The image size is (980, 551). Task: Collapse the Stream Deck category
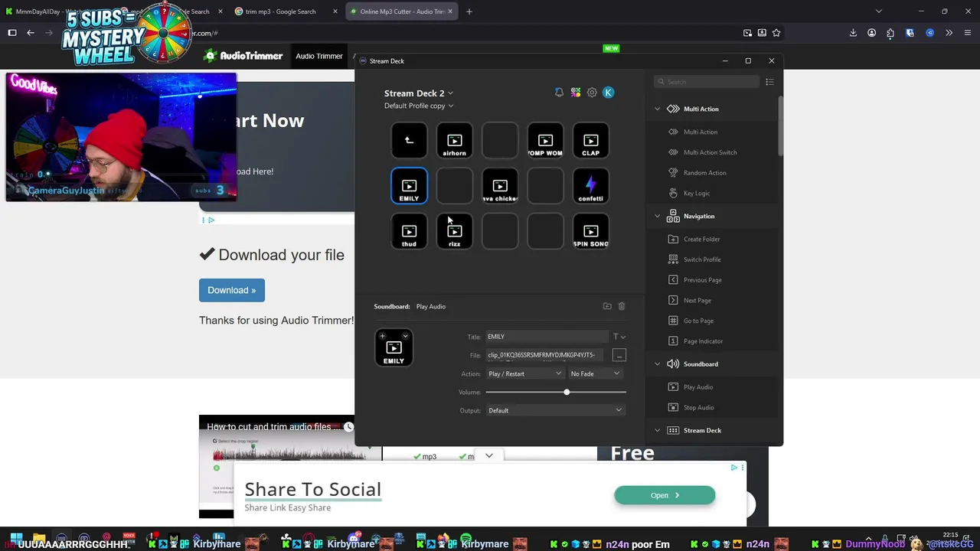tap(657, 431)
